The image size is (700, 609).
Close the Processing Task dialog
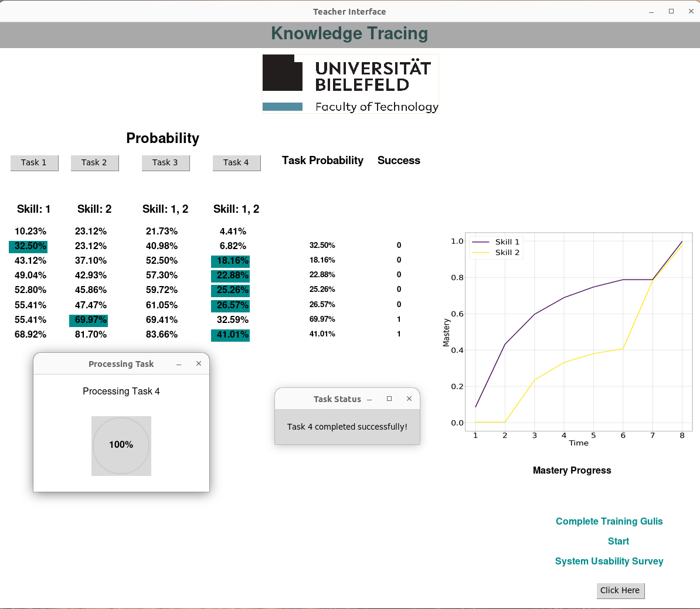point(199,363)
